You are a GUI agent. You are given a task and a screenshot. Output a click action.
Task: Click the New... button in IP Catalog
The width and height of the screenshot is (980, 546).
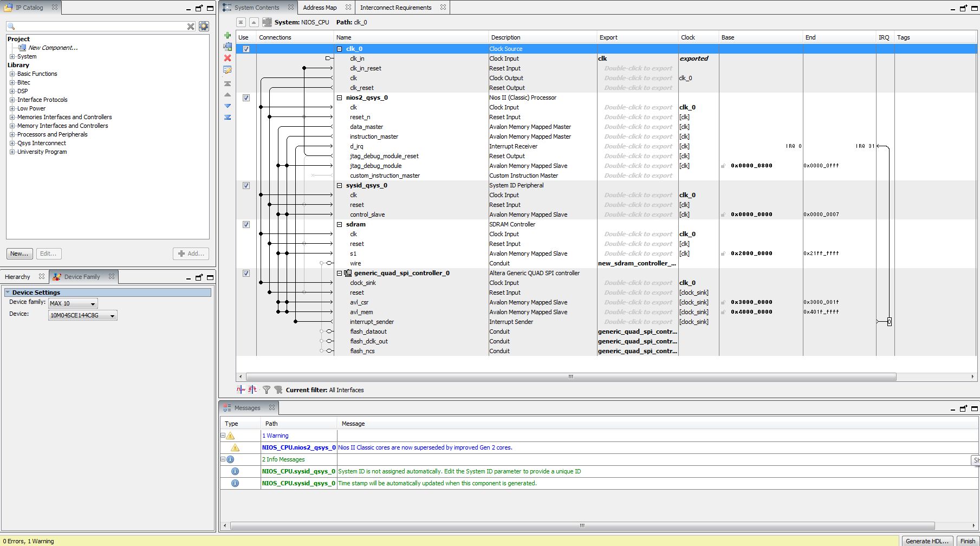point(20,253)
